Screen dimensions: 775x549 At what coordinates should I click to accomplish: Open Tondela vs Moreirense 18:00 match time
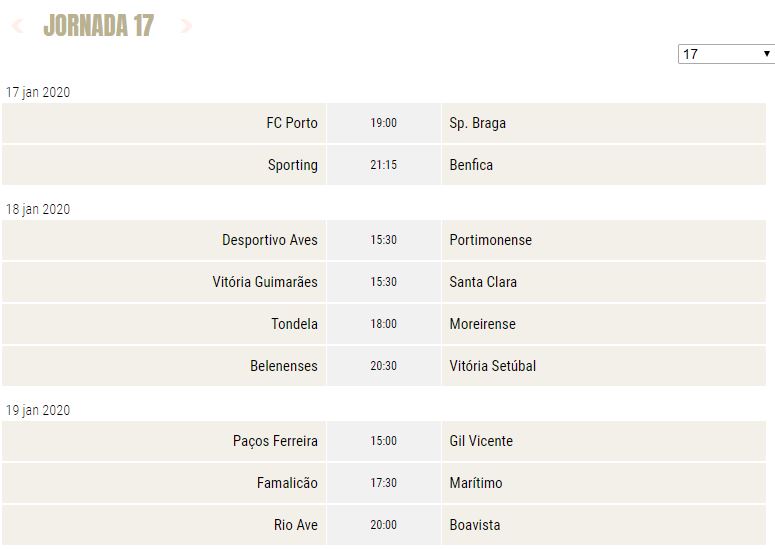[x=384, y=324]
